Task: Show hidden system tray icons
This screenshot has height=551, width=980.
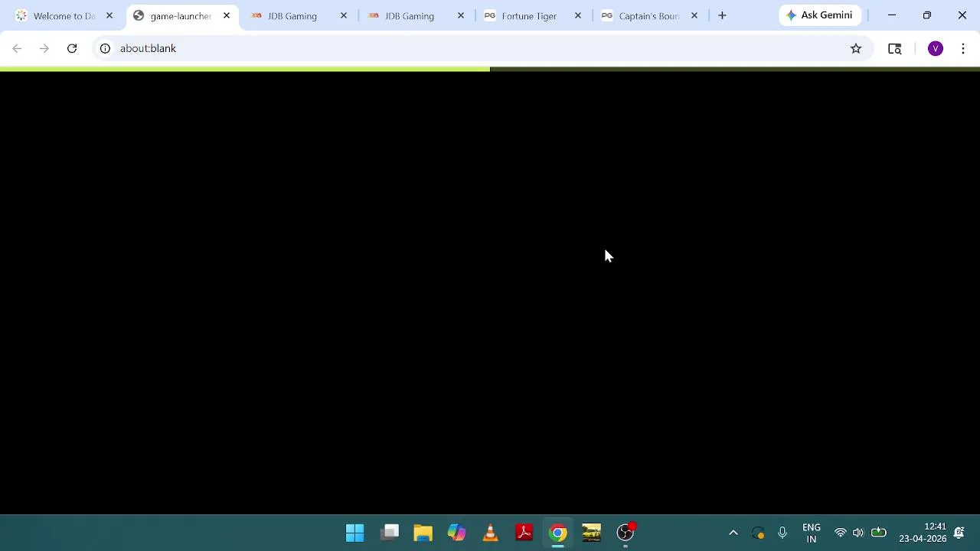Action: 733,533
